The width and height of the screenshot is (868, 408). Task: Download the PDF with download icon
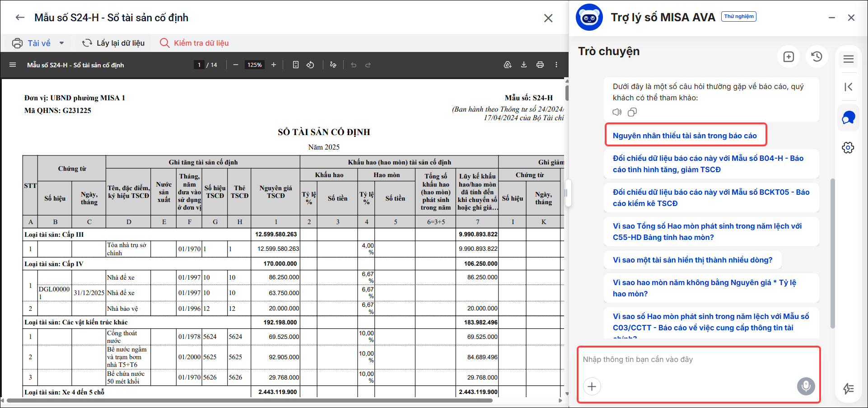click(524, 65)
